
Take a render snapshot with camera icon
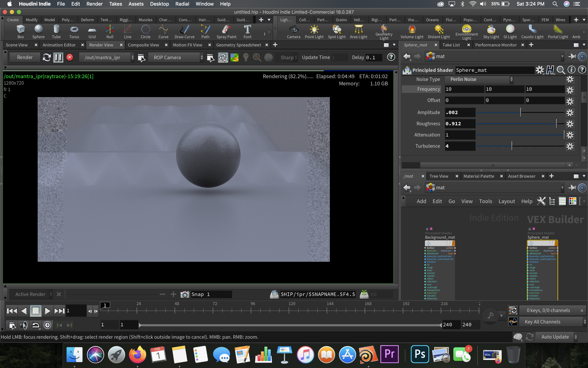(184, 294)
